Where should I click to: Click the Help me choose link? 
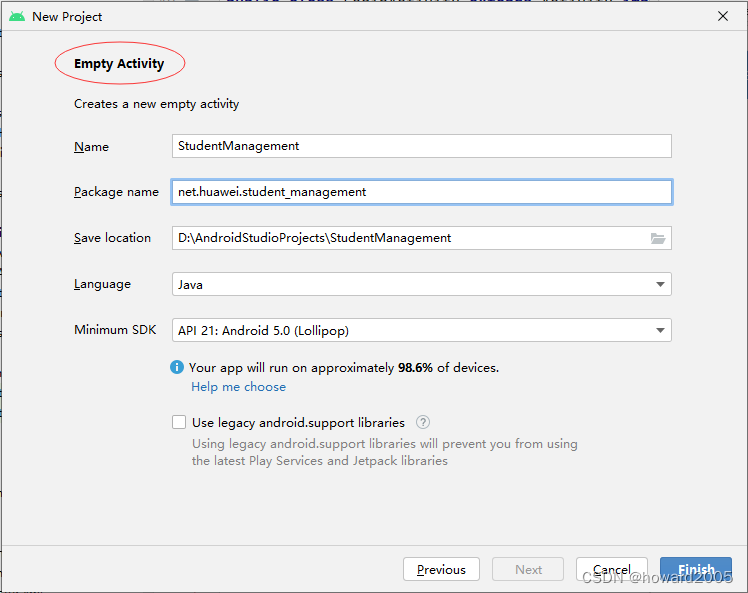[x=238, y=387]
